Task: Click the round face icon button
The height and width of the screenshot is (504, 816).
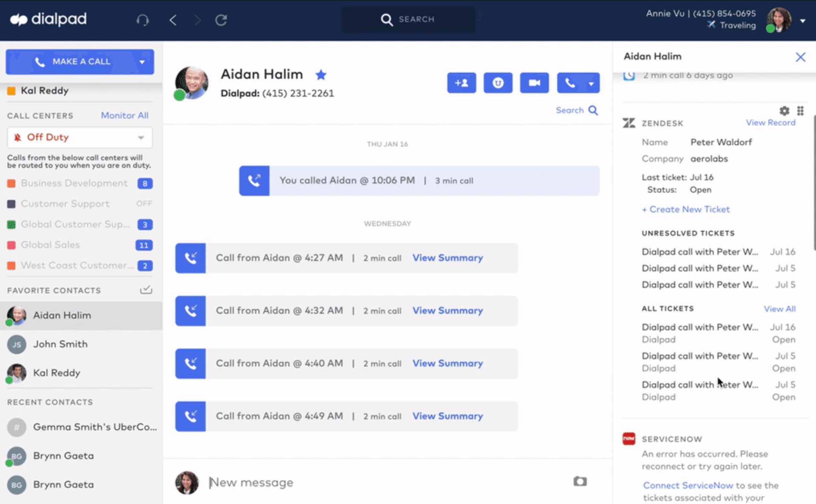Action: click(498, 83)
